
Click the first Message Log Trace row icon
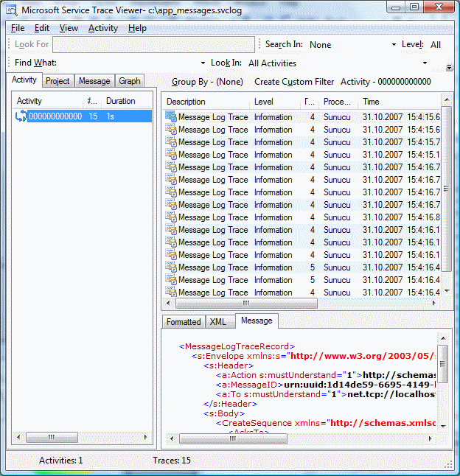pyautogui.click(x=171, y=116)
